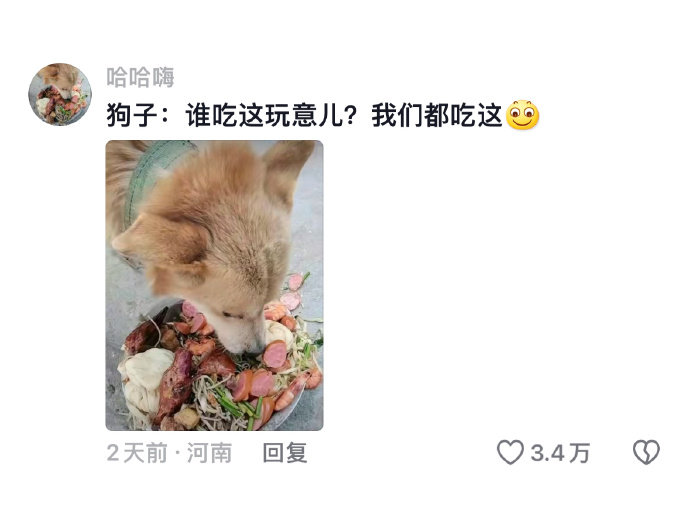Reply to the comment using 回复

coord(285,453)
